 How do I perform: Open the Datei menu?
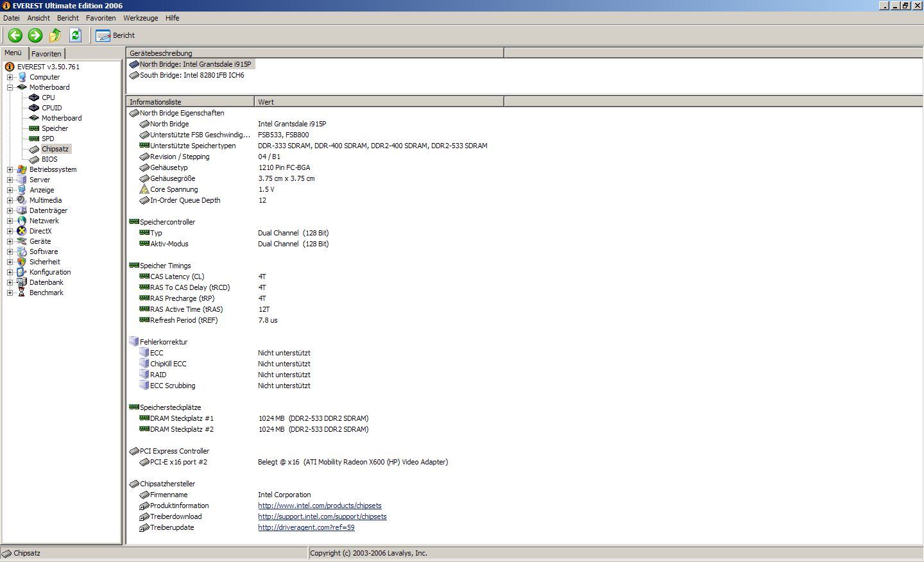coord(12,18)
